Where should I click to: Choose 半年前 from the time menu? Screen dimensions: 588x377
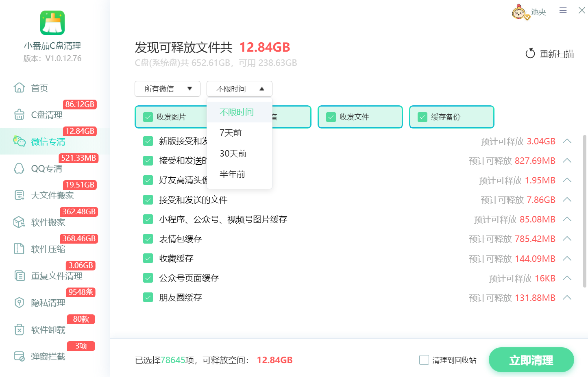coord(240,174)
